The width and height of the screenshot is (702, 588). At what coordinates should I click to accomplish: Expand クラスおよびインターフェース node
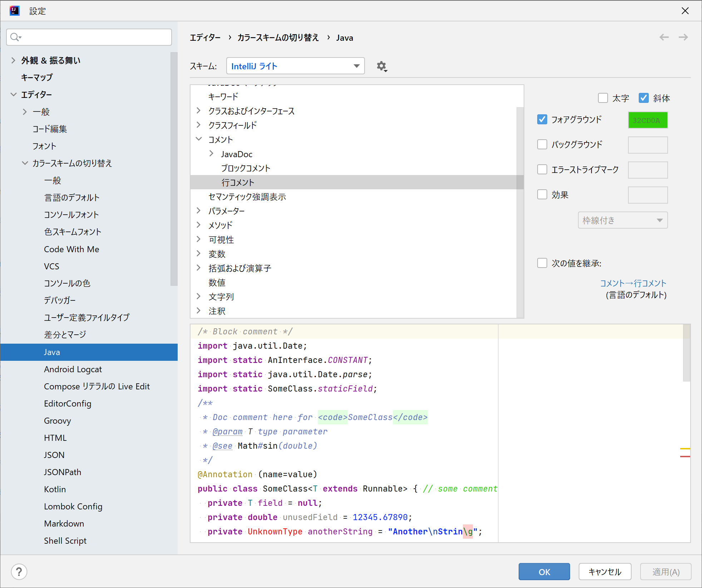click(199, 111)
